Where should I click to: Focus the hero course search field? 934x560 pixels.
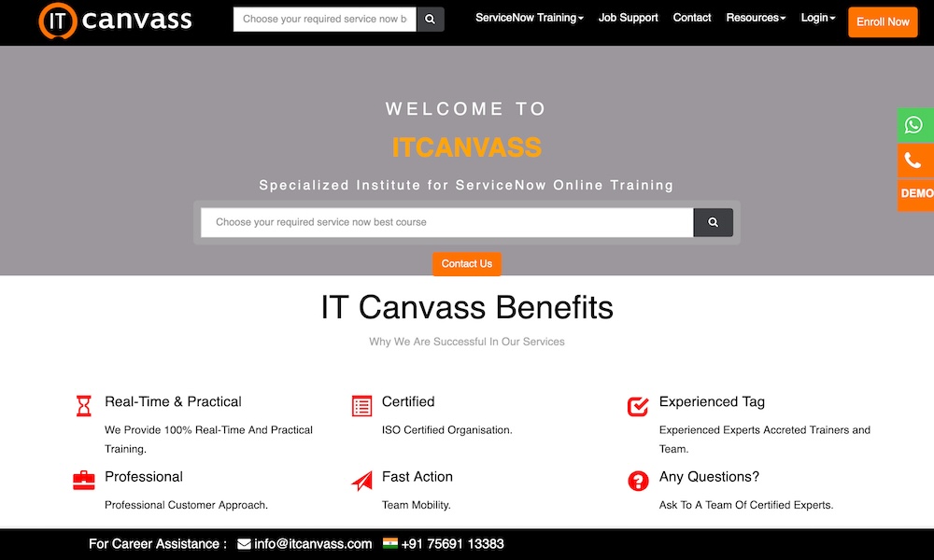(x=446, y=222)
